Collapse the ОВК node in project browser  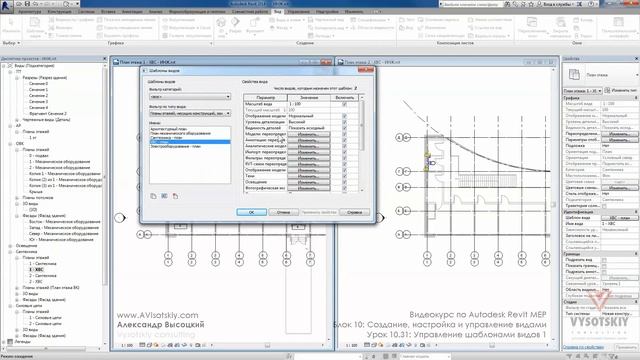(11, 144)
